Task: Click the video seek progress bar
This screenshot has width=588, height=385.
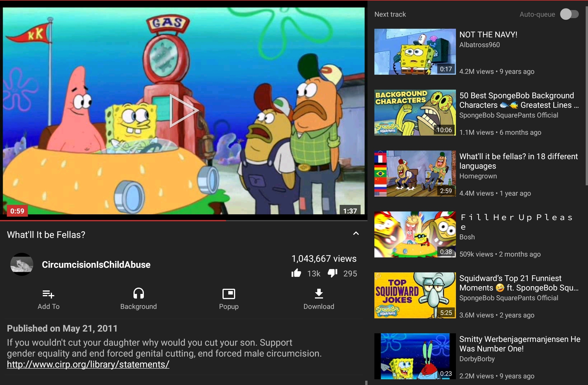Action: coord(184,220)
